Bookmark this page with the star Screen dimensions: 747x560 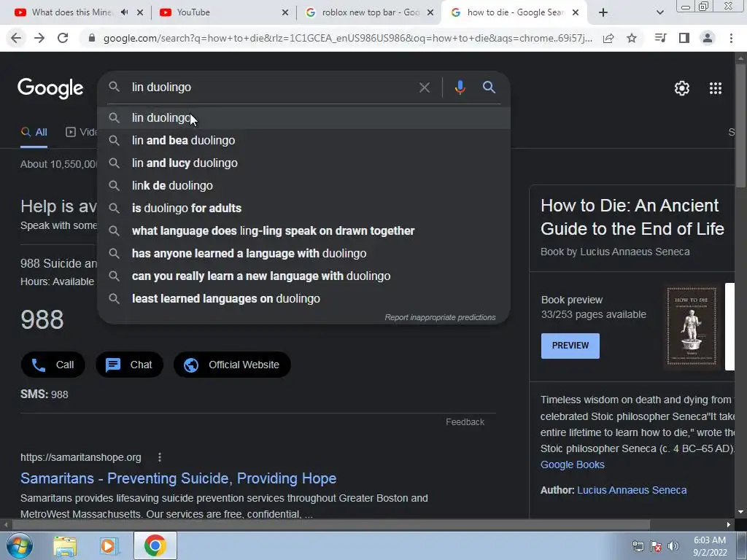pos(632,38)
